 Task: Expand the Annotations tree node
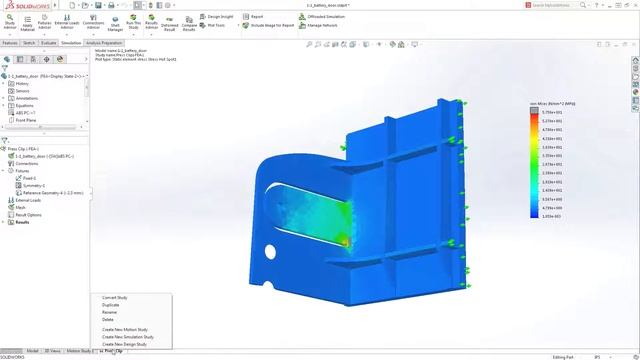coord(3,98)
